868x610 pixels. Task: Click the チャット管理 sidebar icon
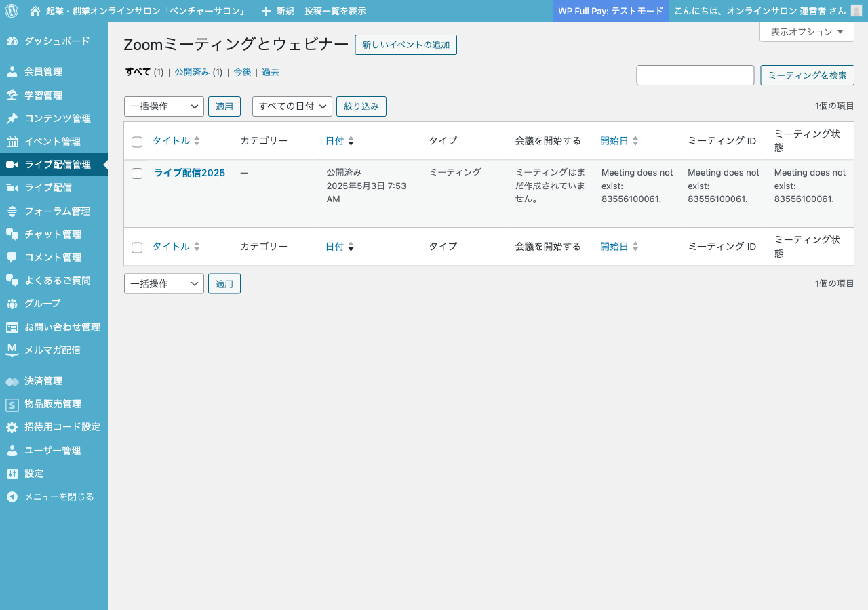pos(12,234)
